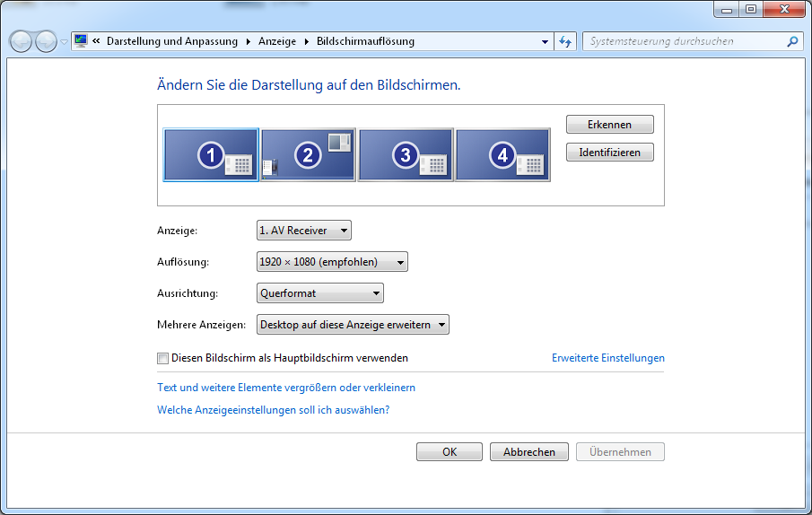This screenshot has height=515, width=812.
Task: Open the Ausrichtung dropdown showing Querformat
Action: 320,293
